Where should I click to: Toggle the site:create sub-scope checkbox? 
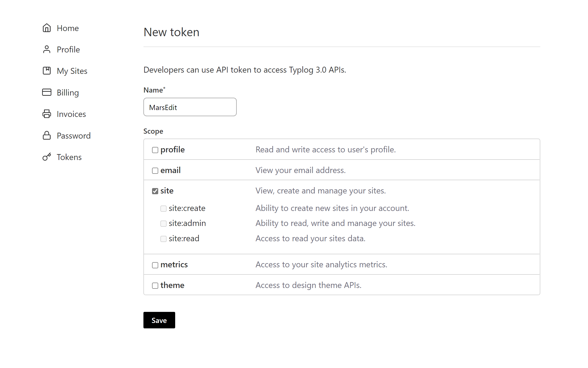pyautogui.click(x=163, y=208)
